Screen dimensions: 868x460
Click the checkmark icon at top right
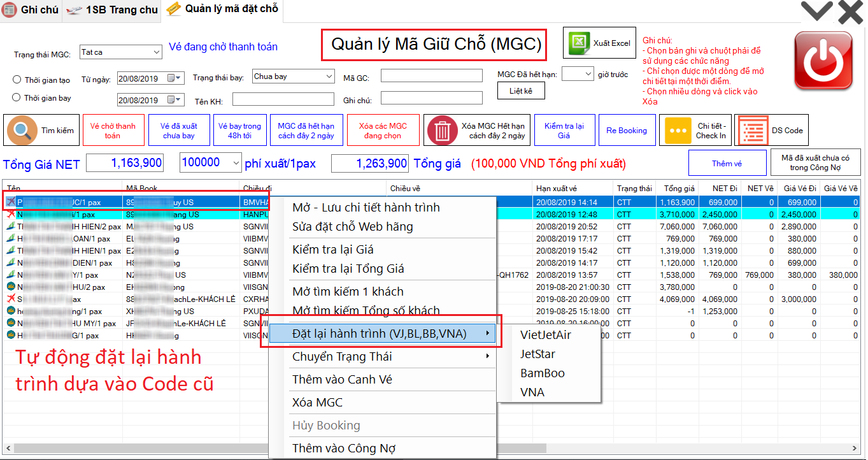816,11
